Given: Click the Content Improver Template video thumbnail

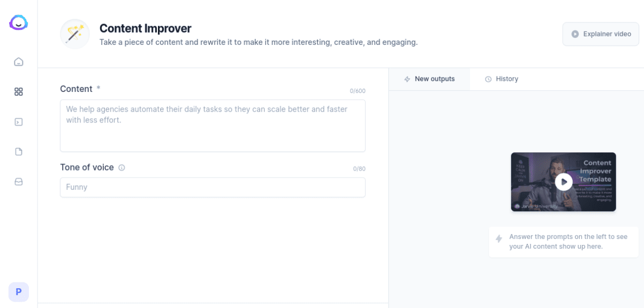Looking at the screenshot, I should pos(563,182).
